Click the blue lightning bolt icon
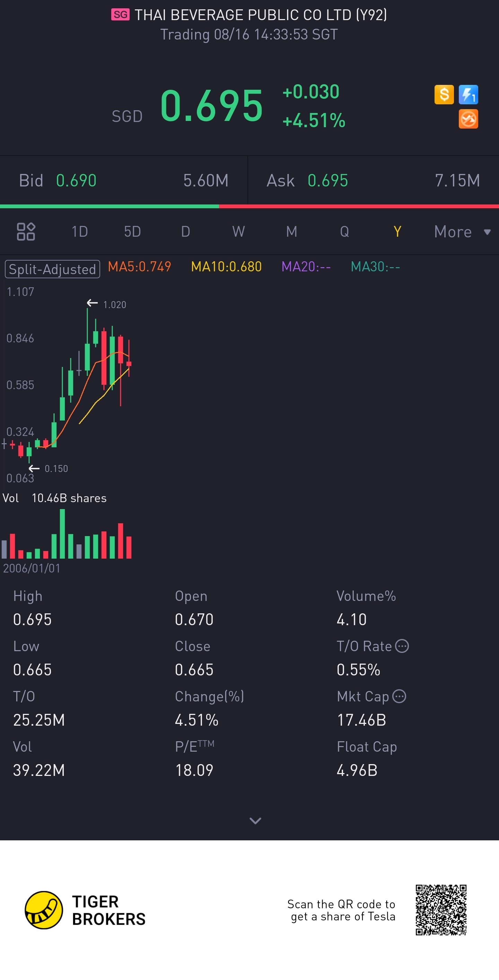The image size is (499, 980). (468, 94)
